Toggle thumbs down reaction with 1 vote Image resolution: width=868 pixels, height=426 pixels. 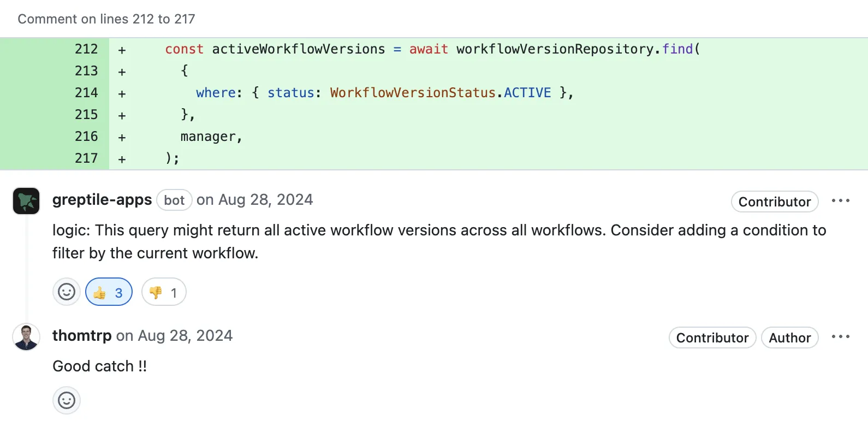pos(164,292)
